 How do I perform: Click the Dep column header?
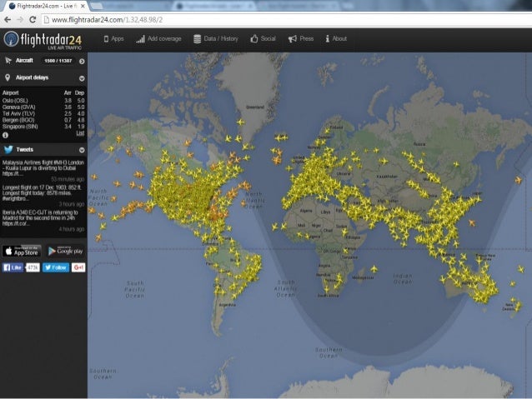coord(80,93)
